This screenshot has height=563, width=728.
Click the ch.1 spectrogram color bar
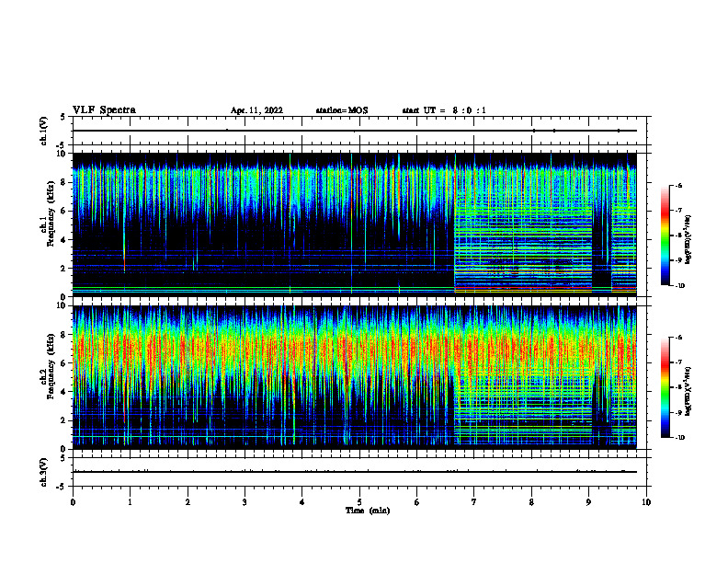[665, 236]
